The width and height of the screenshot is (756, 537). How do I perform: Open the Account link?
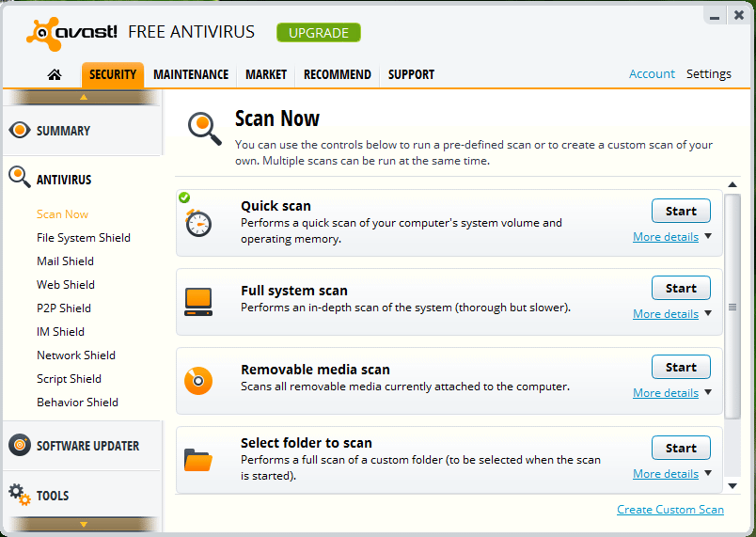(652, 74)
